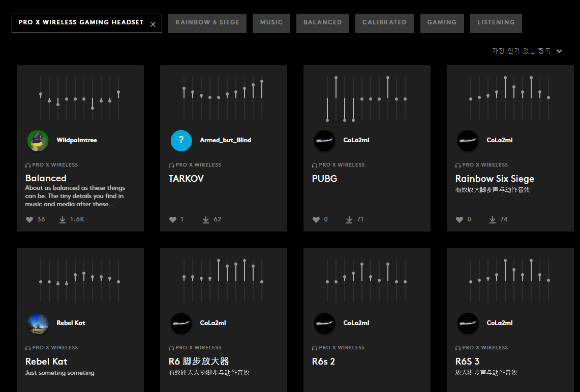This screenshot has width=580, height=392.
Task: Download the Balanced preset
Action: coord(63,219)
